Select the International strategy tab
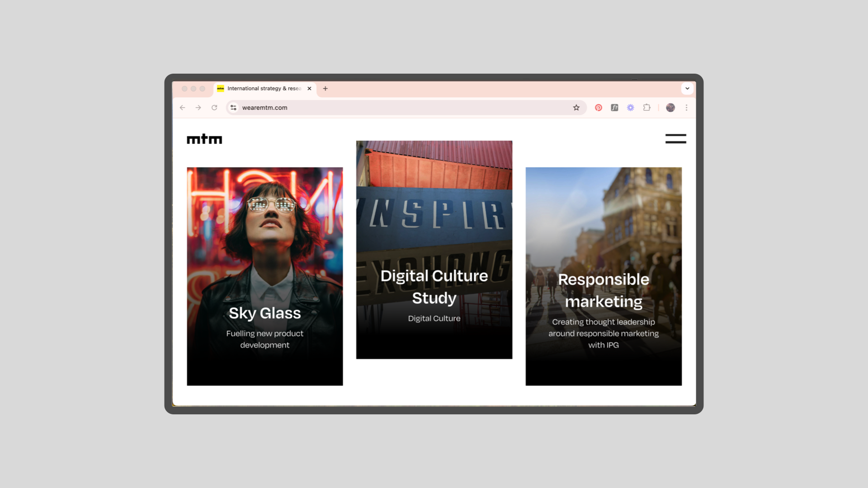The image size is (868, 488). 264,89
